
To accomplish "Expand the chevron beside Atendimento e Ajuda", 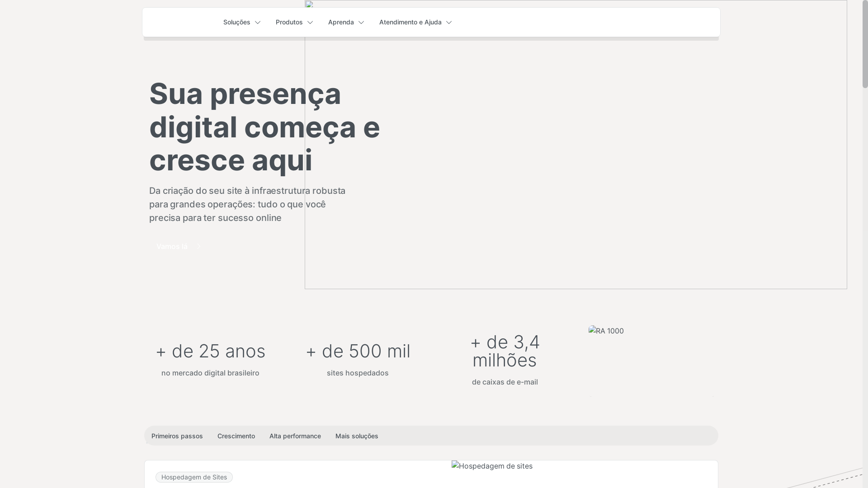I will (449, 23).
